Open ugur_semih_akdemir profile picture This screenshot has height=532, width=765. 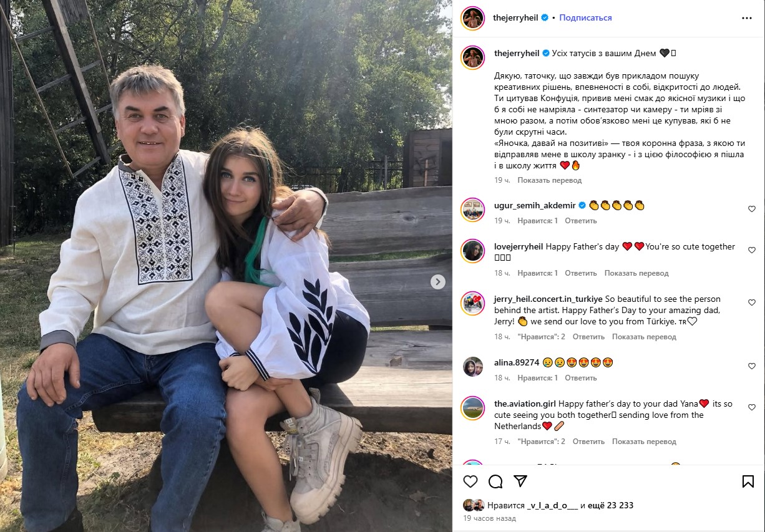pyautogui.click(x=473, y=210)
